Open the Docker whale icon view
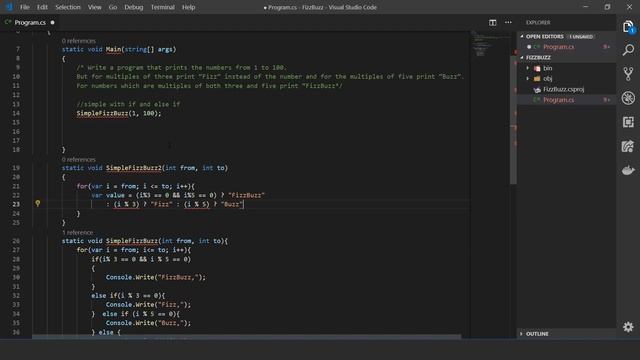Image resolution: width=640 pixels, height=360 pixels. 628,170
